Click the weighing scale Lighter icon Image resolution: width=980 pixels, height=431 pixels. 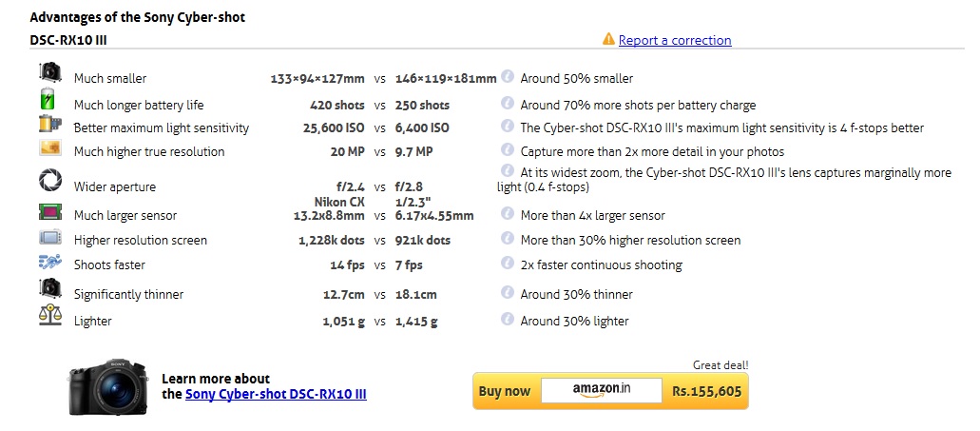(50, 315)
